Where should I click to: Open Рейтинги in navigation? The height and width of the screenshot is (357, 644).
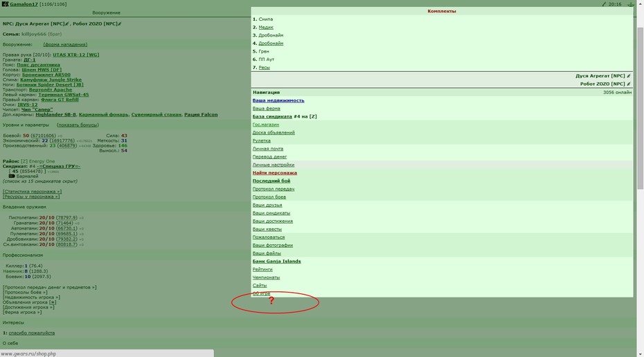tap(262, 269)
